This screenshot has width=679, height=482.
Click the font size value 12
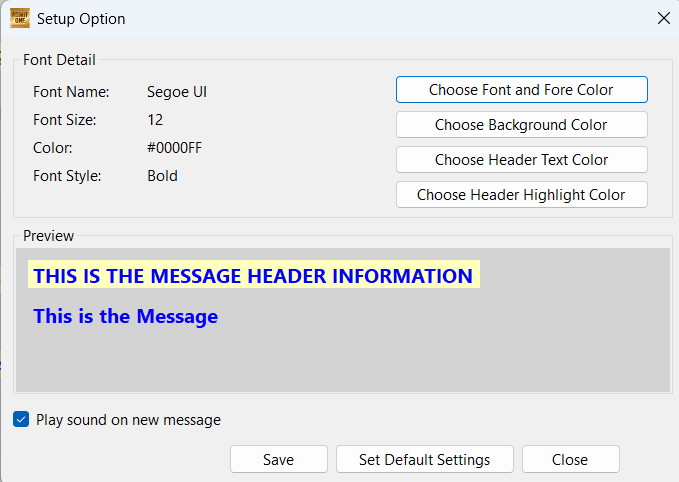pyautogui.click(x=155, y=120)
